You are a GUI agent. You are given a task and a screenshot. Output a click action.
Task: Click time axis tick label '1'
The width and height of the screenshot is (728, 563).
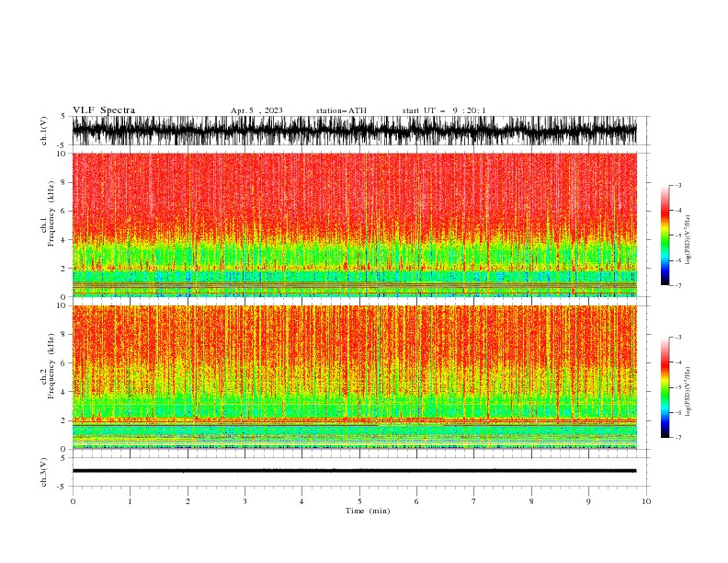pyautogui.click(x=130, y=501)
